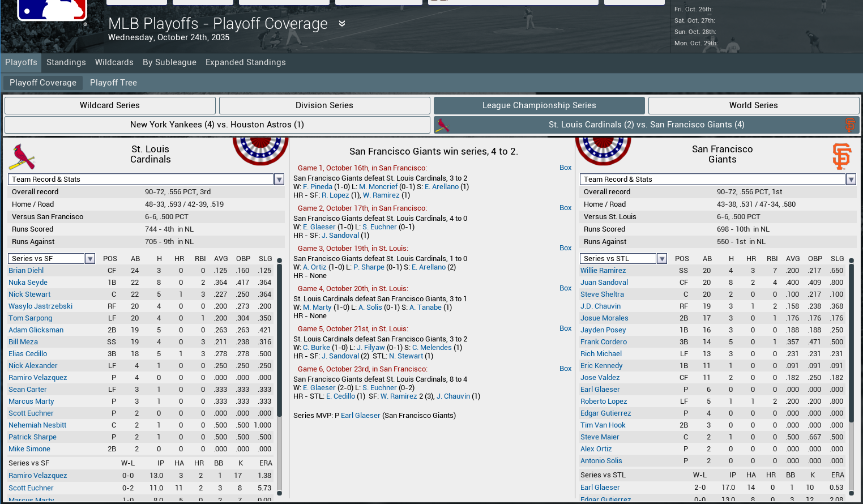Open Cardinals Team Record & Stats dropdown
This screenshot has width=863, height=504.
(x=279, y=180)
